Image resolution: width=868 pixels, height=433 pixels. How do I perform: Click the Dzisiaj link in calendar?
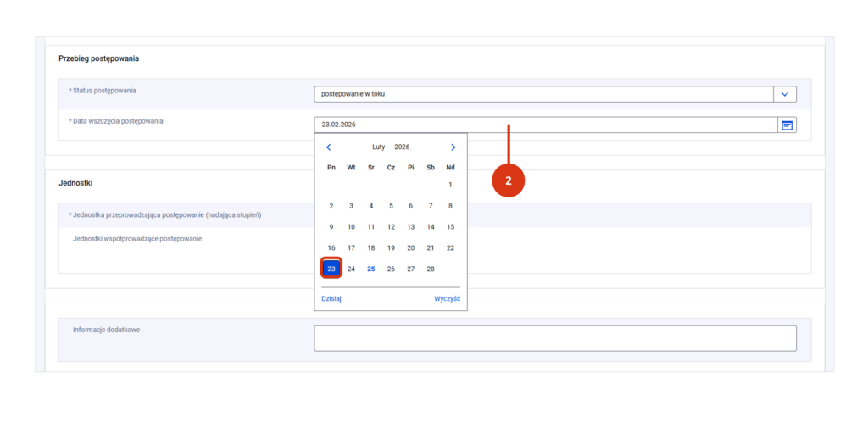(331, 298)
